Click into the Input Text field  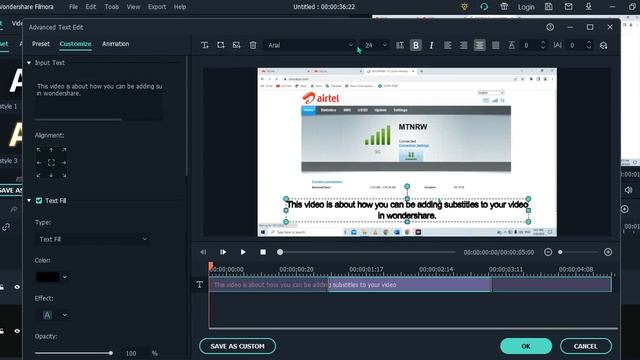pyautogui.click(x=99, y=99)
